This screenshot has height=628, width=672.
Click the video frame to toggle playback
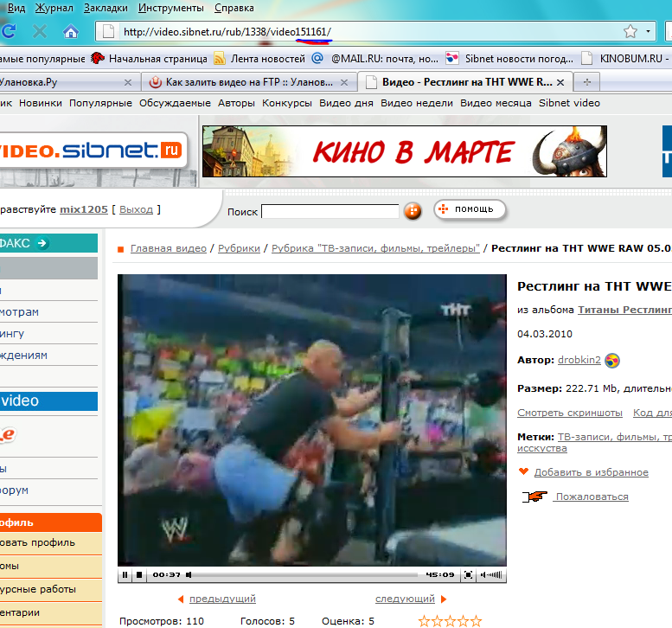click(x=312, y=420)
